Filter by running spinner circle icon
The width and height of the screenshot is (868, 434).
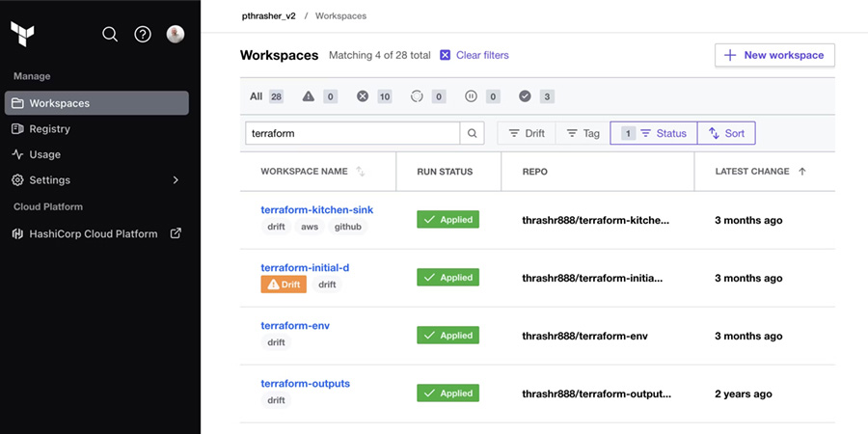pyautogui.click(x=417, y=96)
